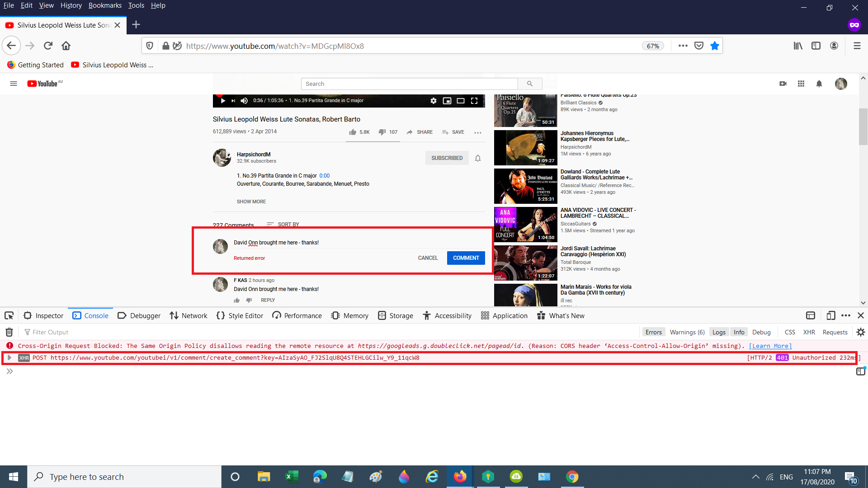Image resolution: width=868 pixels, height=488 pixels.
Task: Switch to the Network tab
Action: 188,315
